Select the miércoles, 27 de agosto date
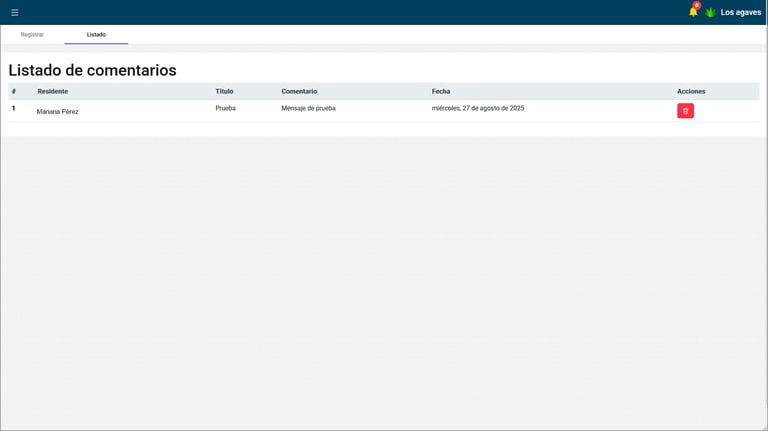 click(478, 108)
